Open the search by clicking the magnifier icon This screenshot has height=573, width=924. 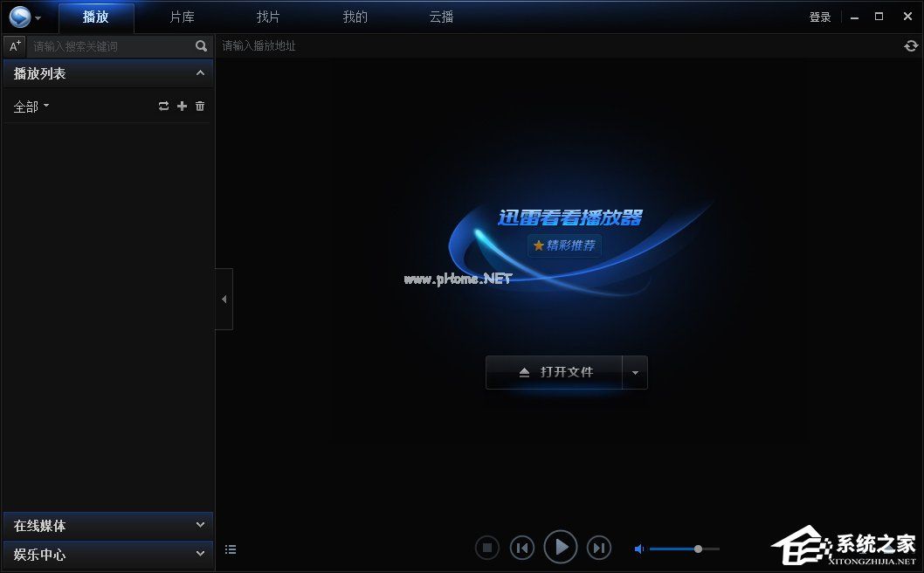coord(201,45)
